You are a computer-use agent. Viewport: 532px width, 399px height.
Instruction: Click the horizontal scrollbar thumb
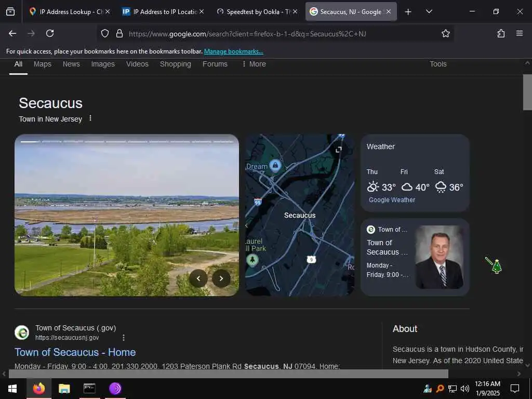229,374
